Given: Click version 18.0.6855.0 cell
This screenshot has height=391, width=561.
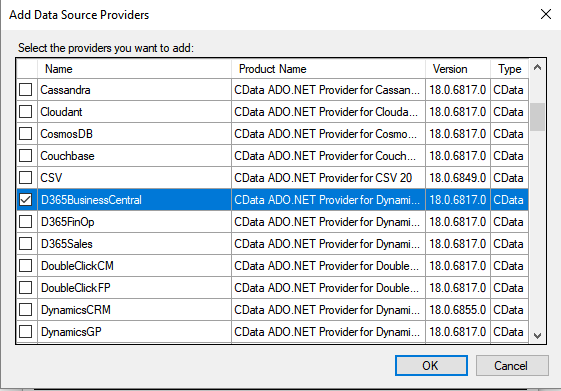Looking at the screenshot, I should [458, 310].
